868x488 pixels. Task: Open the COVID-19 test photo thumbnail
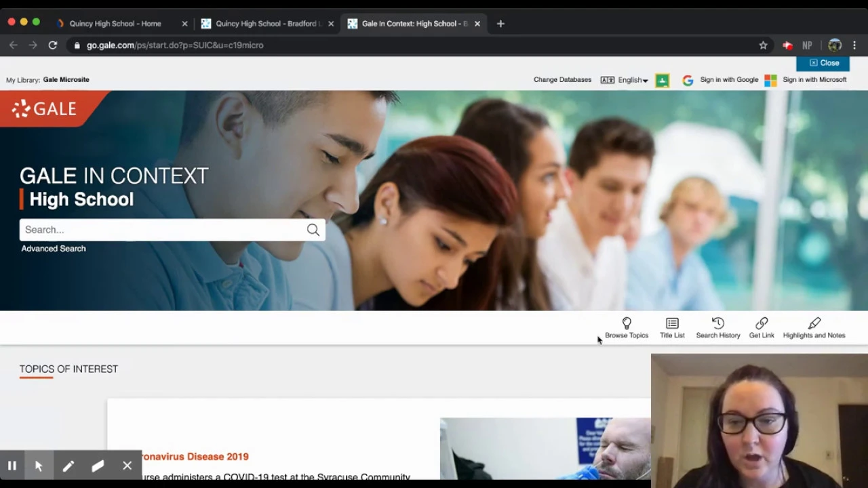(x=545, y=449)
